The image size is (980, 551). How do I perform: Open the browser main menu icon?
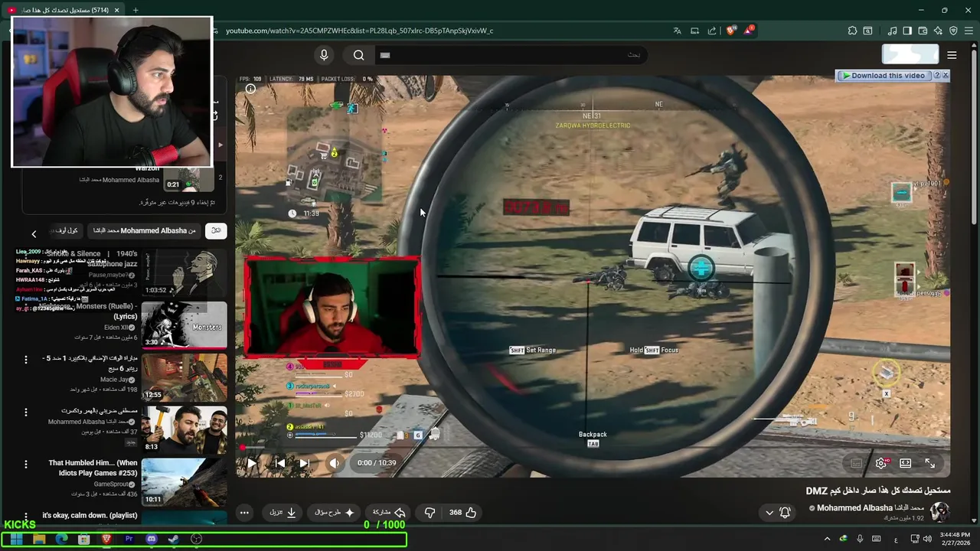point(968,31)
